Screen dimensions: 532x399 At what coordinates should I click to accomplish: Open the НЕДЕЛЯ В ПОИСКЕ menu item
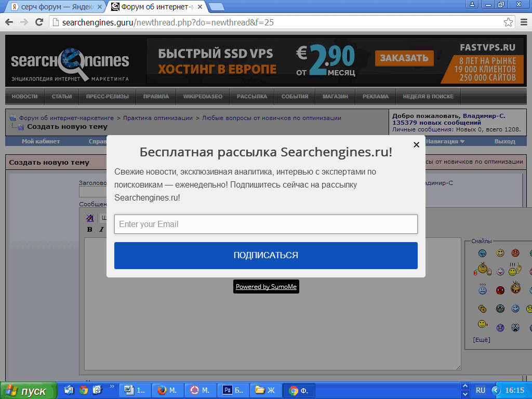[428, 96]
